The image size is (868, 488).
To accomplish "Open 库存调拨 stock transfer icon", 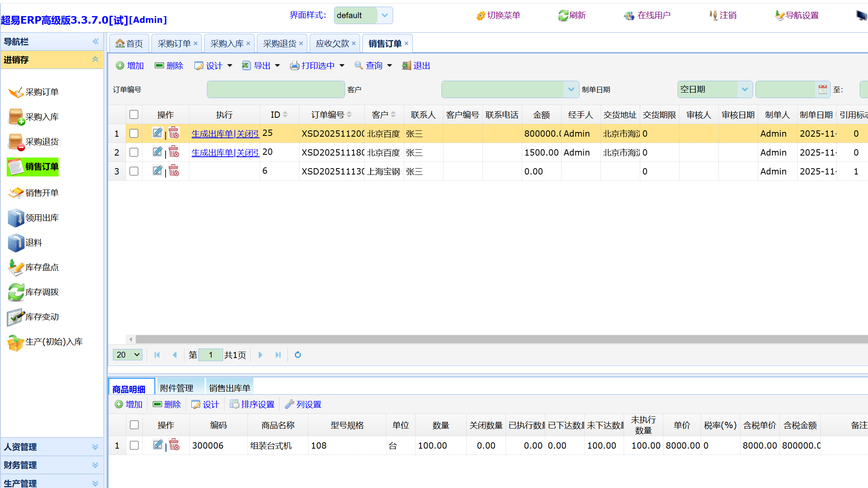I will click(x=16, y=292).
